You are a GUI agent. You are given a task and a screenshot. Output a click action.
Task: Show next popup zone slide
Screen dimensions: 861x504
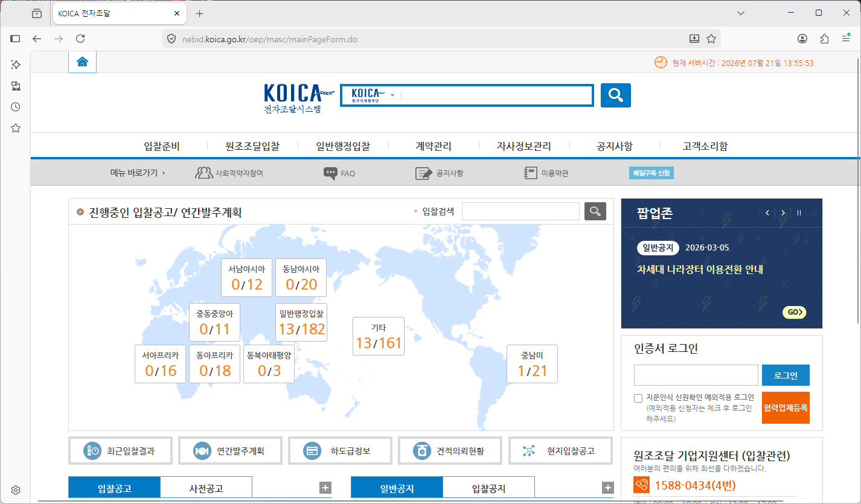pos(783,213)
